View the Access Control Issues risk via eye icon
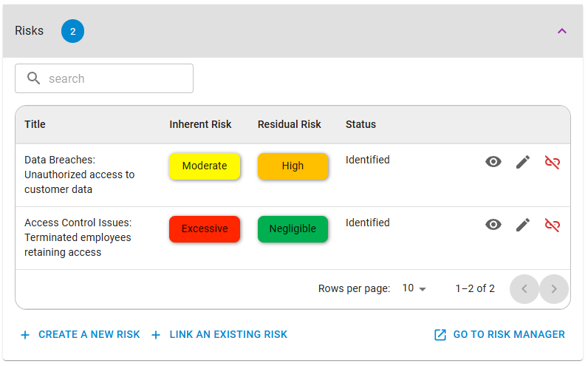 point(493,225)
